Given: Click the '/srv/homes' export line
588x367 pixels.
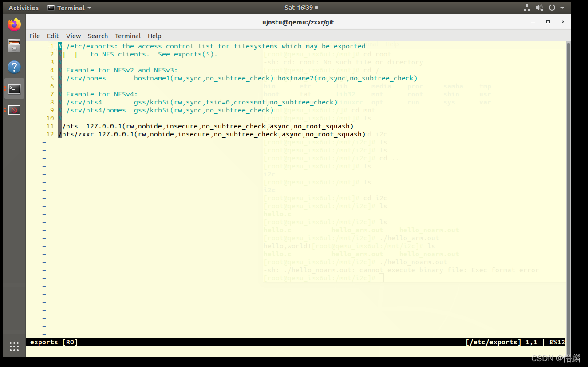Looking at the screenshot, I should (x=242, y=78).
